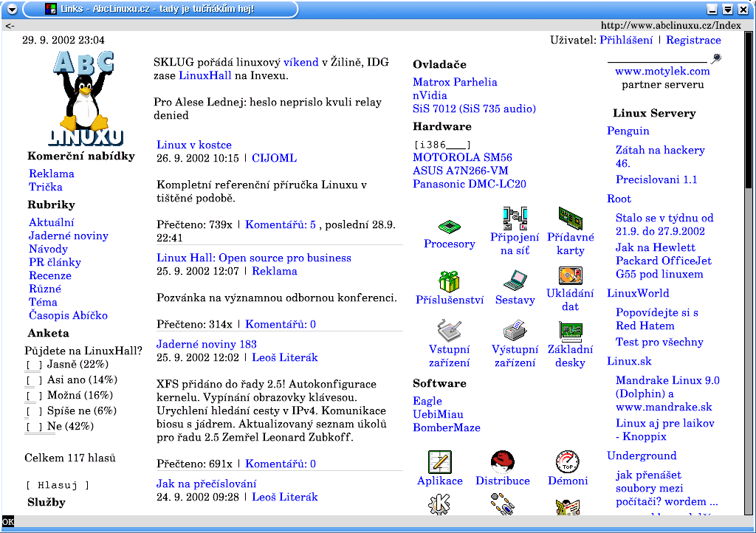
Task: Open the Démoni gauge icon
Action: pyautogui.click(x=568, y=462)
